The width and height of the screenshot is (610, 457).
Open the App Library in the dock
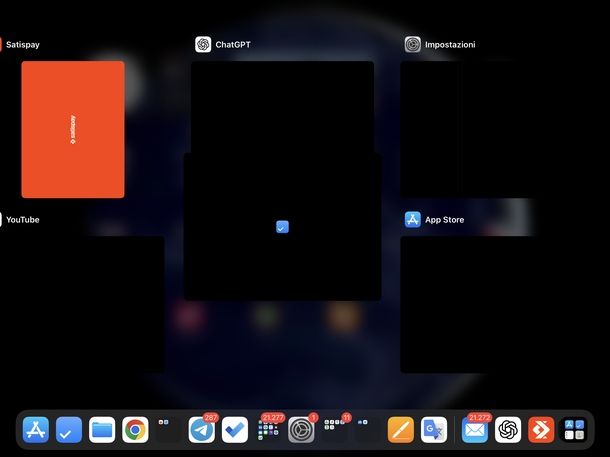(x=575, y=430)
